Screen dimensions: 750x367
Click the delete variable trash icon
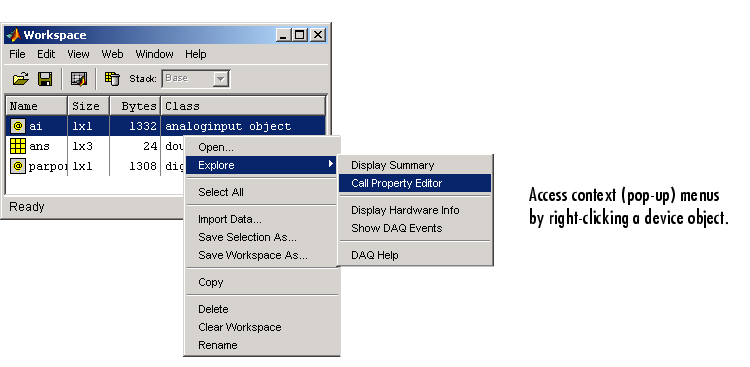112,78
